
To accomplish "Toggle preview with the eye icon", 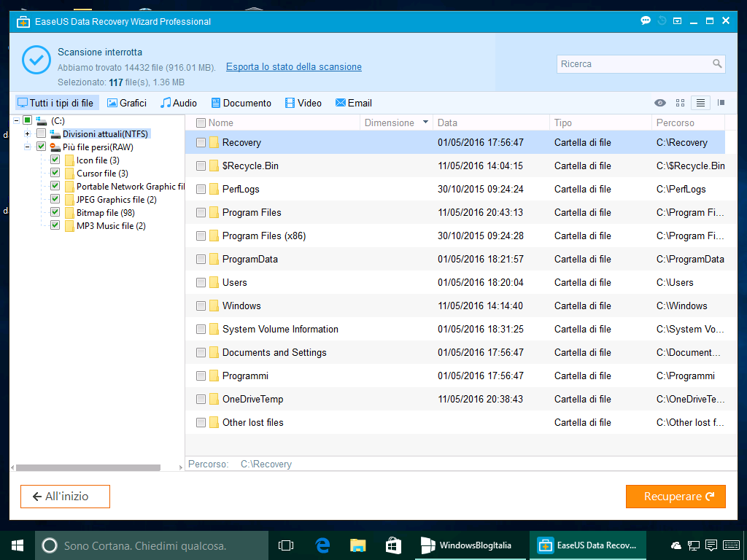I will (659, 103).
